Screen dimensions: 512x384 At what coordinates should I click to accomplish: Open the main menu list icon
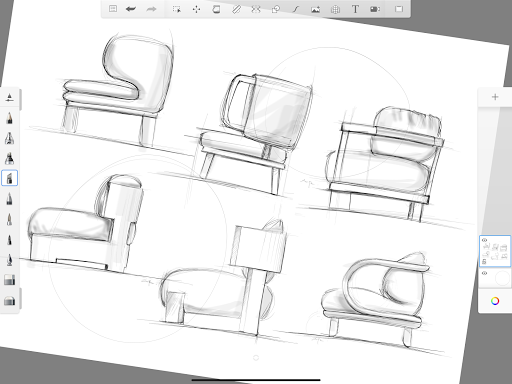tap(113, 9)
